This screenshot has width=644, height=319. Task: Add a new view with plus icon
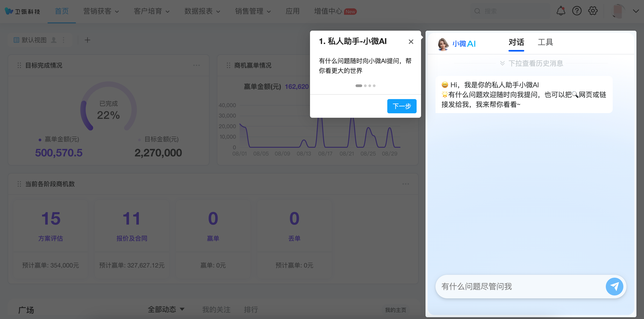[87, 40]
